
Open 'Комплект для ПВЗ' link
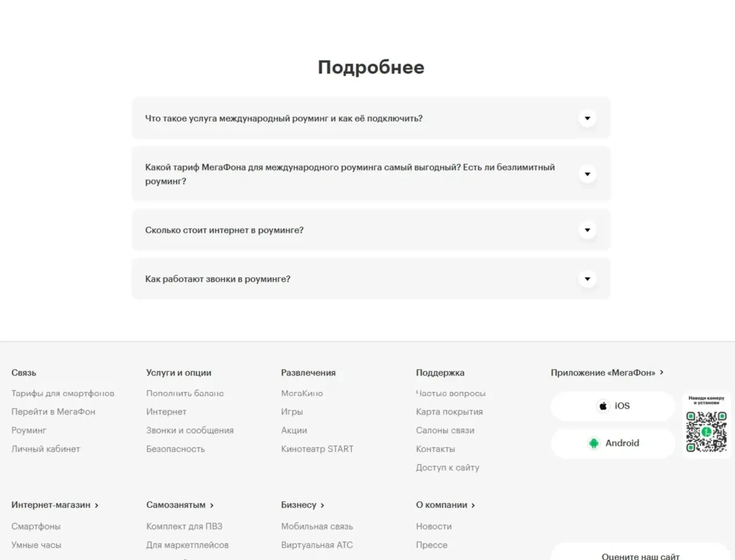coord(184,526)
